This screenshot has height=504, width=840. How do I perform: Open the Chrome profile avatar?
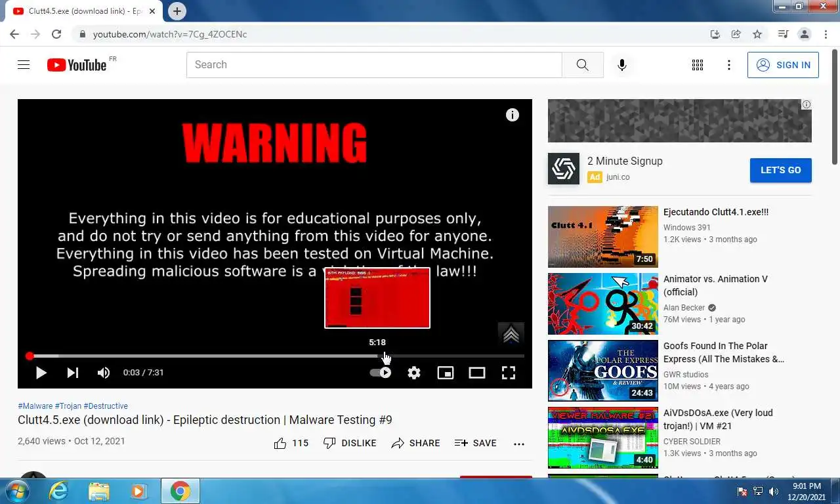pos(804,34)
